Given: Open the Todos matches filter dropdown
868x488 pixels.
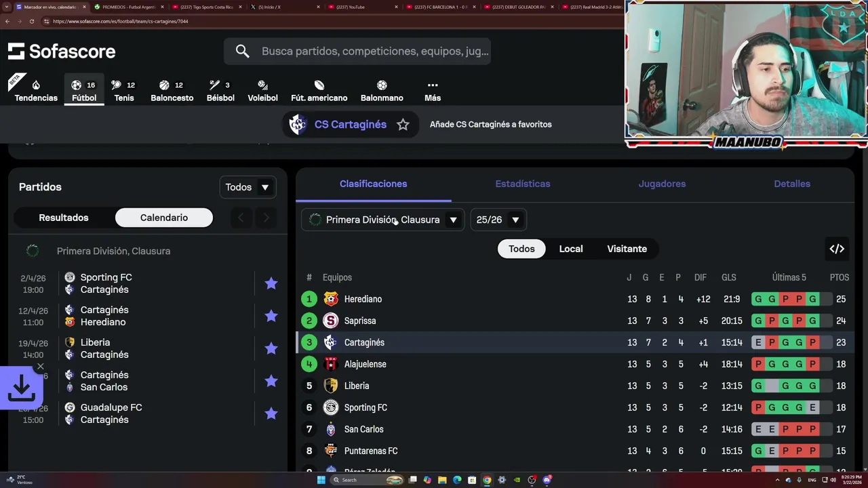Looking at the screenshot, I should click(248, 187).
